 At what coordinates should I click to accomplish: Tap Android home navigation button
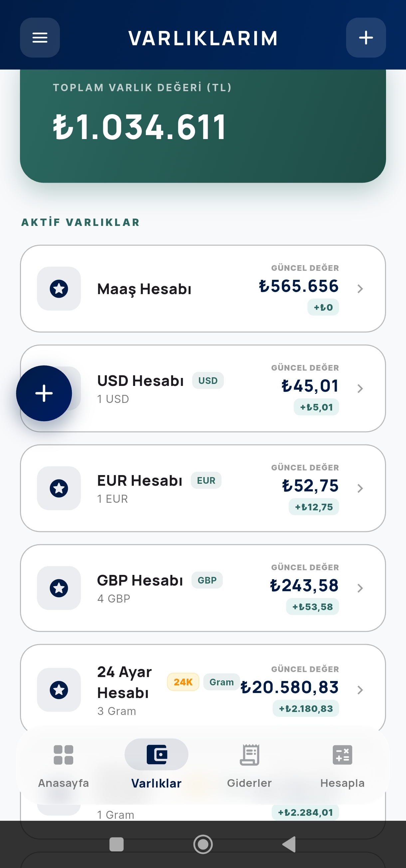[x=203, y=844]
